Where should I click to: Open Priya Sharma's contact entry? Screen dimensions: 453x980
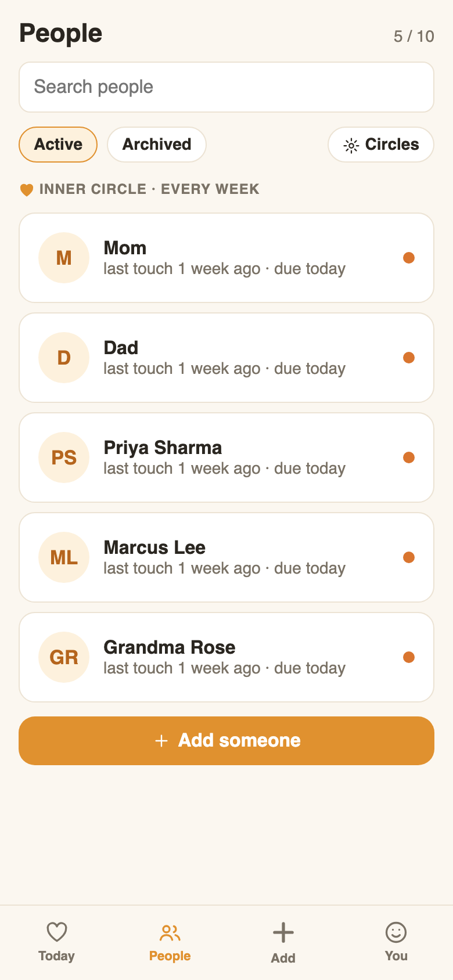point(227,457)
